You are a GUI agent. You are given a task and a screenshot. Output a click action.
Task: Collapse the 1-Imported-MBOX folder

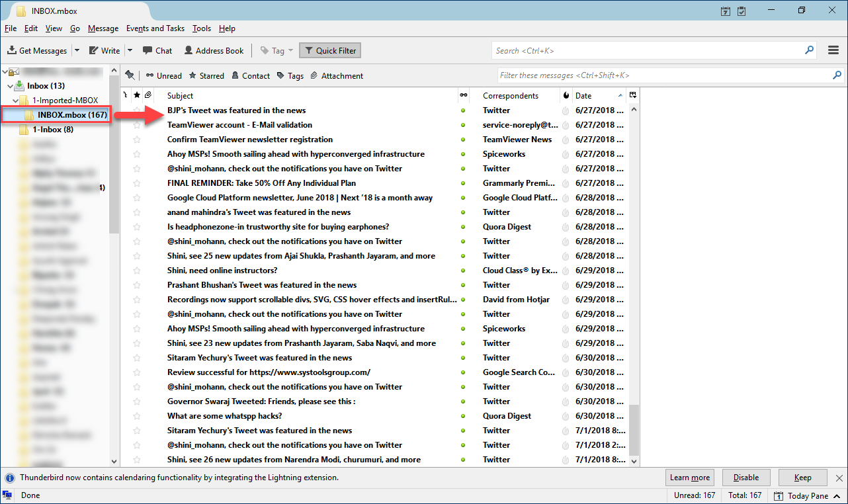click(x=15, y=101)
